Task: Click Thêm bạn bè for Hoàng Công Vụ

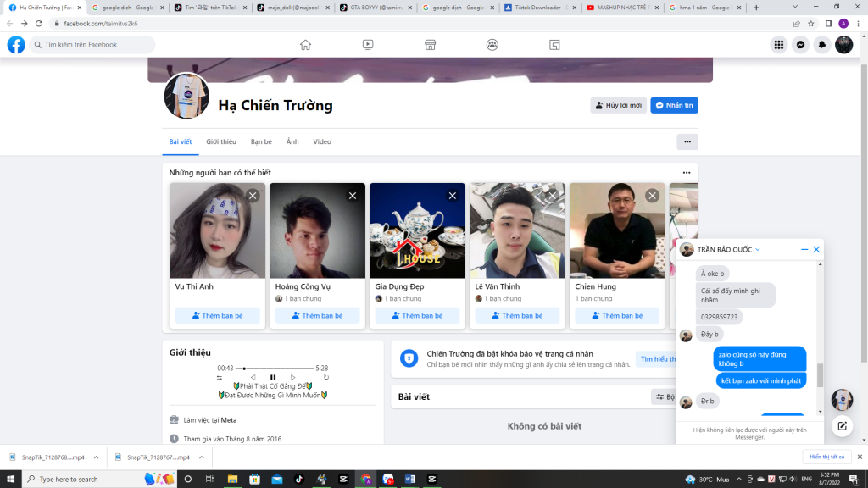Action: coord(318,315)
